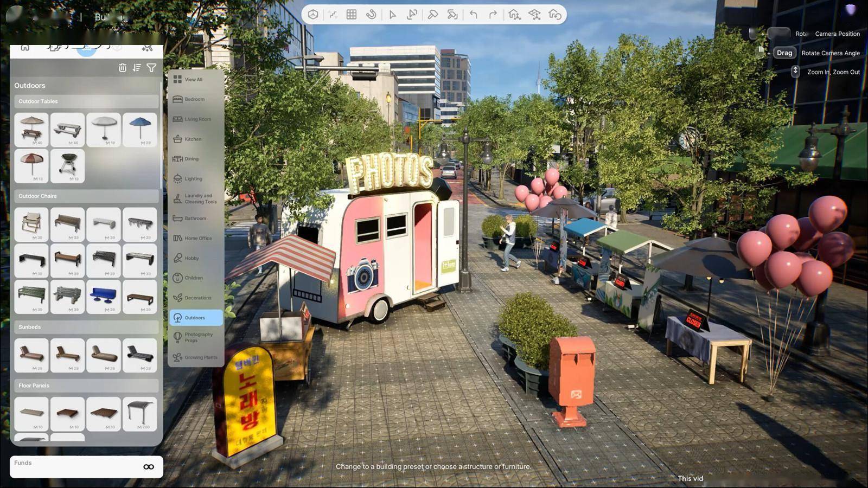The image size is (868, 488).
Task: Collapse the Sunbeds section header
Action: tap(86, 327)
